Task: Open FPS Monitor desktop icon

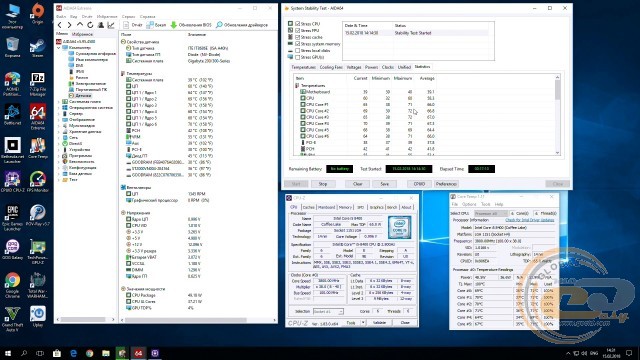Action: [x=38, y=182]
